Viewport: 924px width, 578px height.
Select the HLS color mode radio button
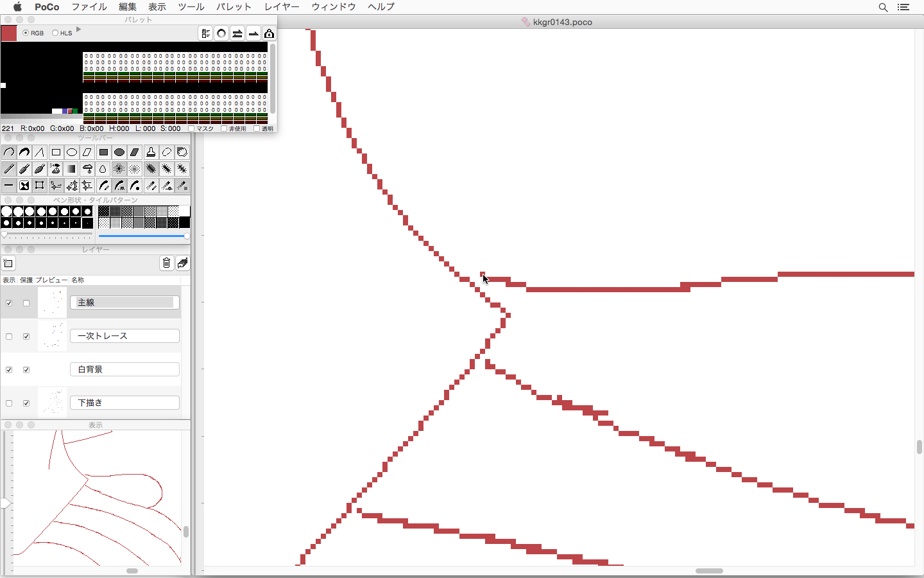click(x=55, y=33)
